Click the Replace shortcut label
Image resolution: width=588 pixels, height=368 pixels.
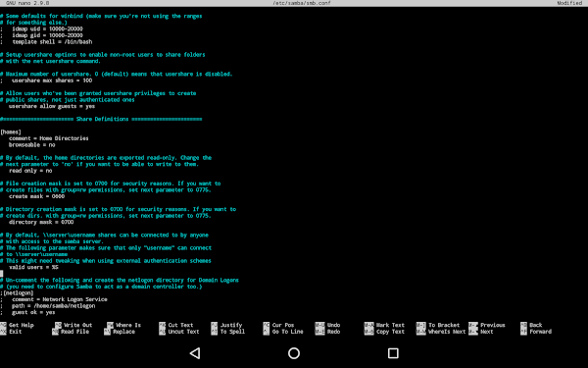click(123, 332)
